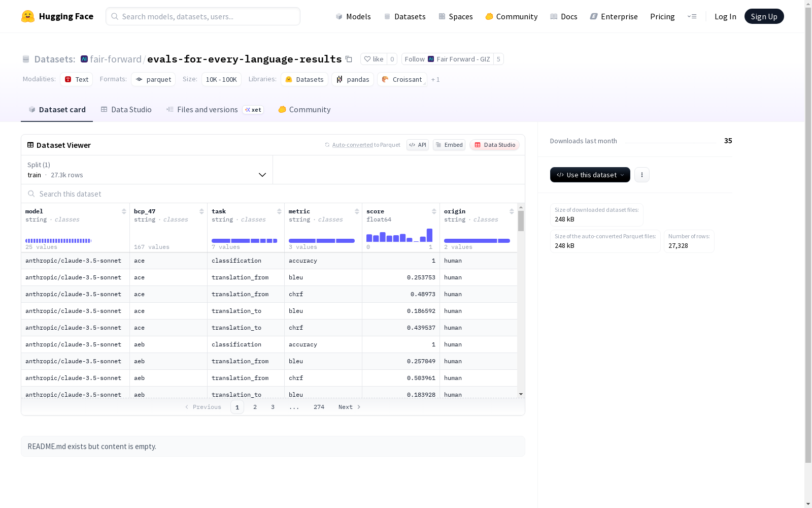Expand the Use this dataset dropdown
This screenshot has width=812, height=508.
[590, 175]
